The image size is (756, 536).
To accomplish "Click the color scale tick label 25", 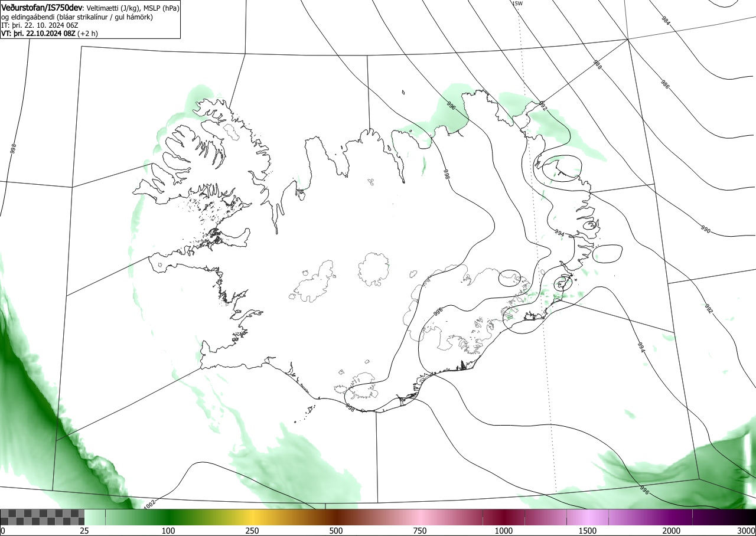I will pos(84,531).
